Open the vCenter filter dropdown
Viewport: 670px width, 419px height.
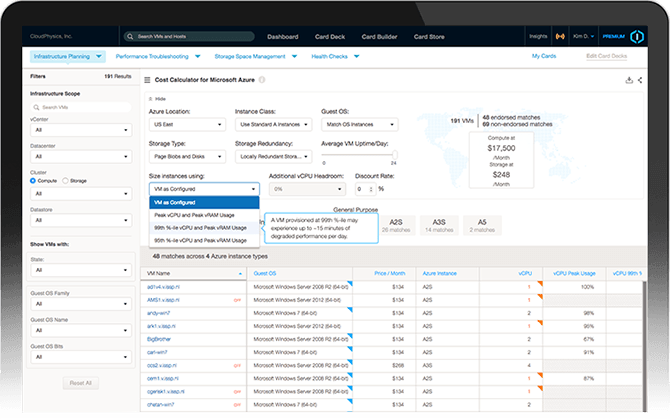[81, 130]
